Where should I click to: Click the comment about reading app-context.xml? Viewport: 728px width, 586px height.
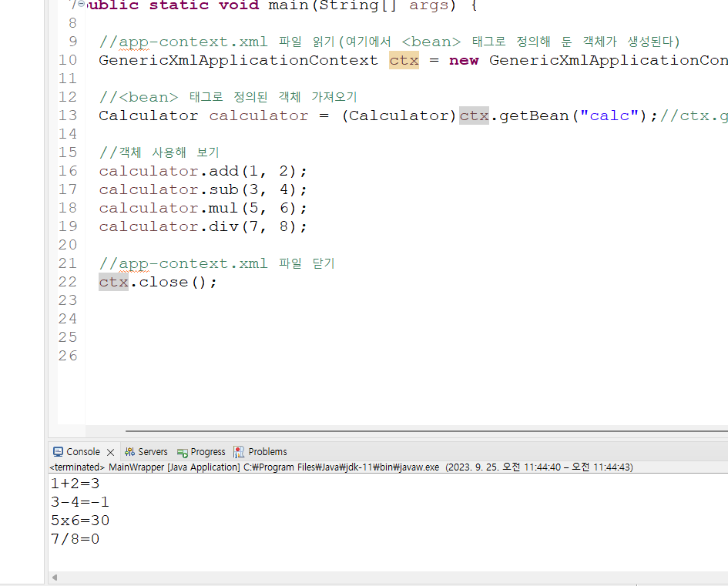389,42
